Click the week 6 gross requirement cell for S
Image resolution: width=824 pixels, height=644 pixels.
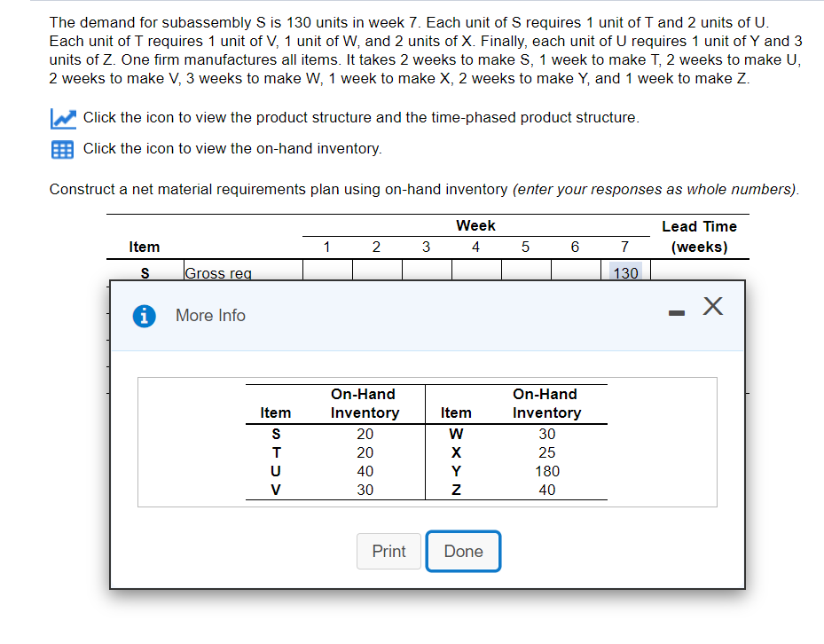[x=576, y=271]
